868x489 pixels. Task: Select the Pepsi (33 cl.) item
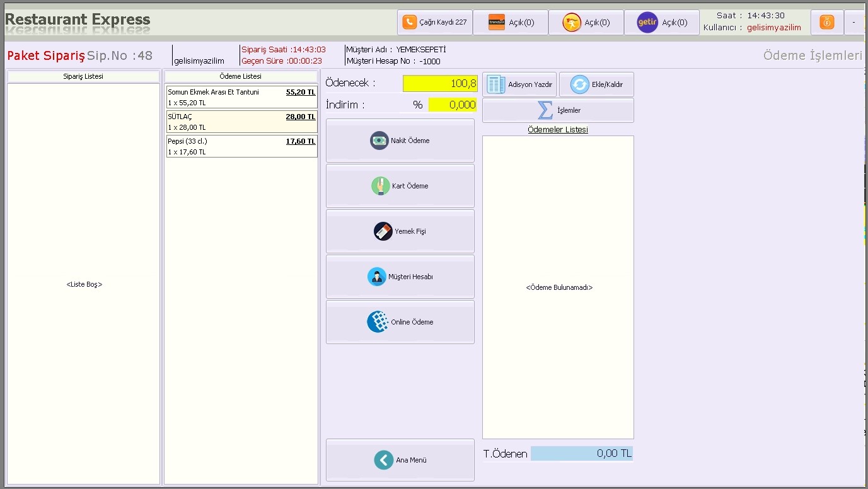[x=241, y=146]
